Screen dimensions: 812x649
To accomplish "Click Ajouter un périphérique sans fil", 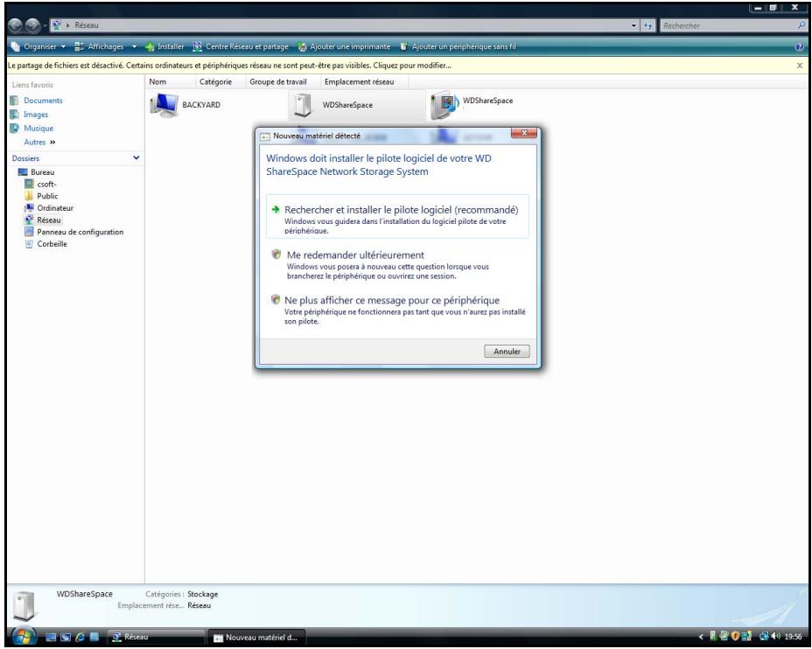I will point(458,46).
